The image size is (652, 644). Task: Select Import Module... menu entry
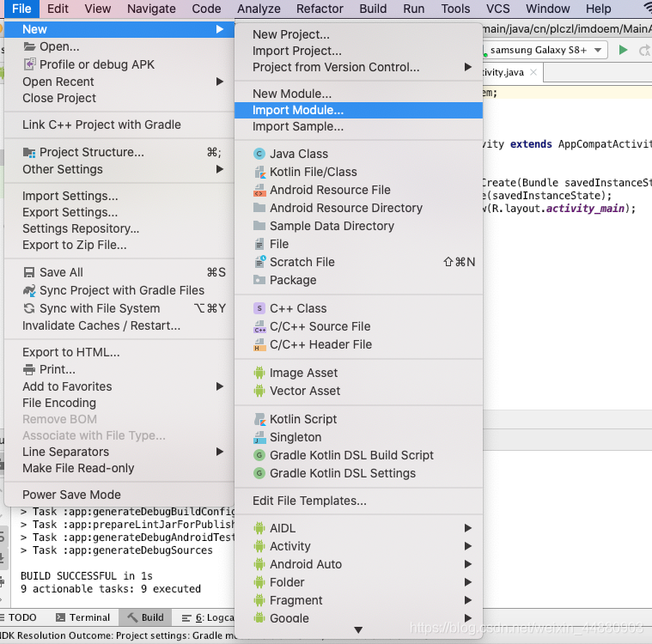[x=358, y=110]
